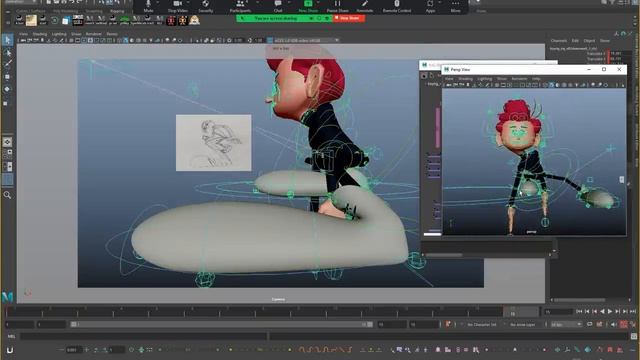Click the MEL language label
The image size is (640, 360).
coord(11,336)
